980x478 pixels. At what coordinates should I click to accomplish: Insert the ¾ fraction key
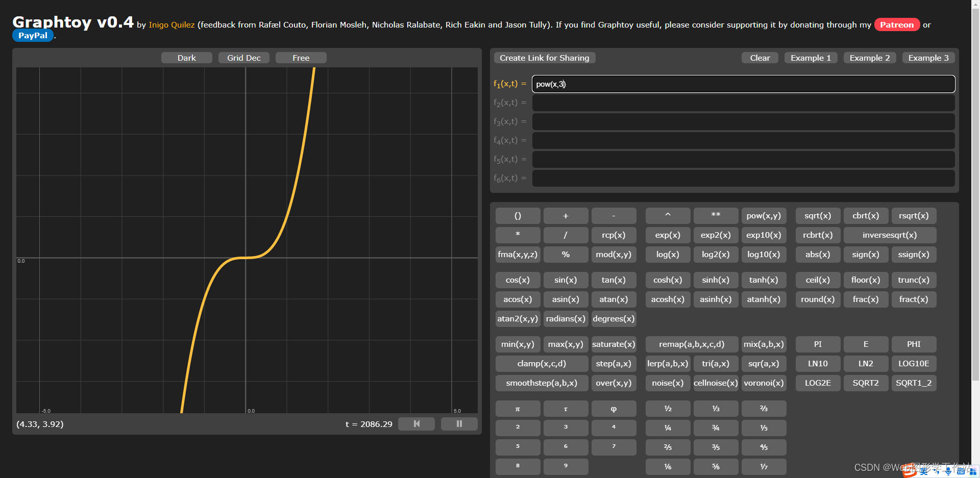(716, 428)
